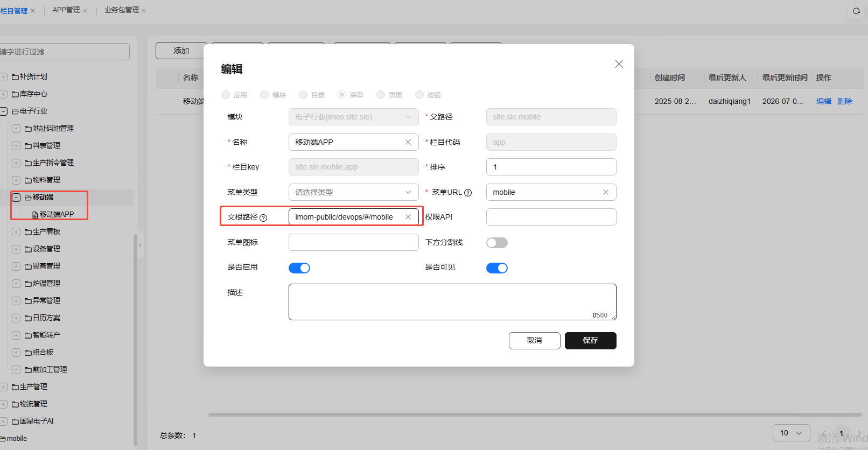Click the 保存 button

[591, 341]
